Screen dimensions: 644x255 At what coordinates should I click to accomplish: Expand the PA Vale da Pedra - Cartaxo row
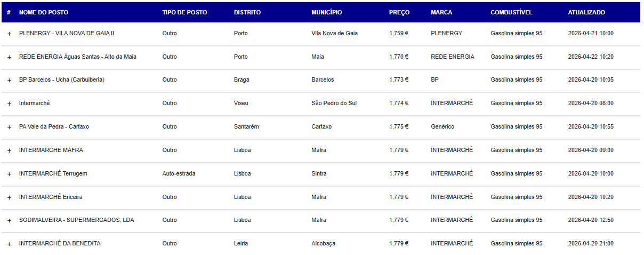[9, 127]
